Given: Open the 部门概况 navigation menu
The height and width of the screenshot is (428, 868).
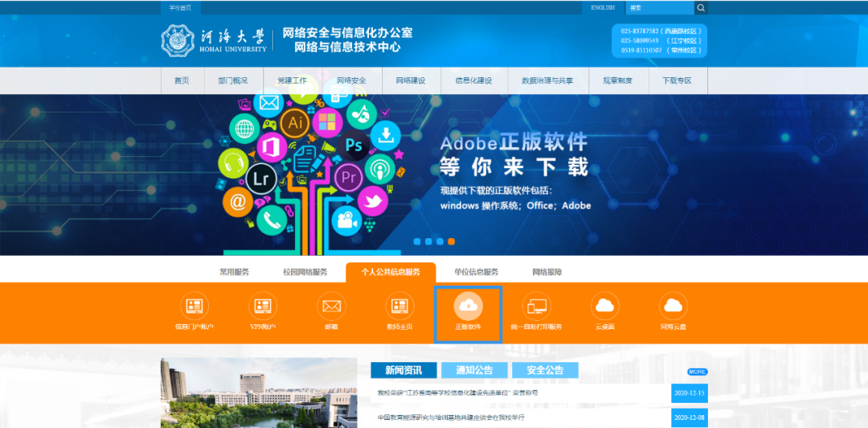Looking at the screenshot, I should 233,81.
